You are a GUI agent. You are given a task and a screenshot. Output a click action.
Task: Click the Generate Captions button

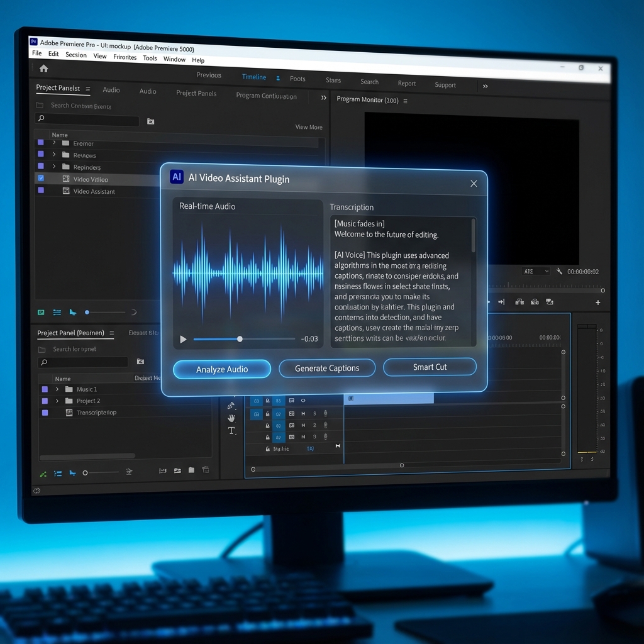coord(326,367)
